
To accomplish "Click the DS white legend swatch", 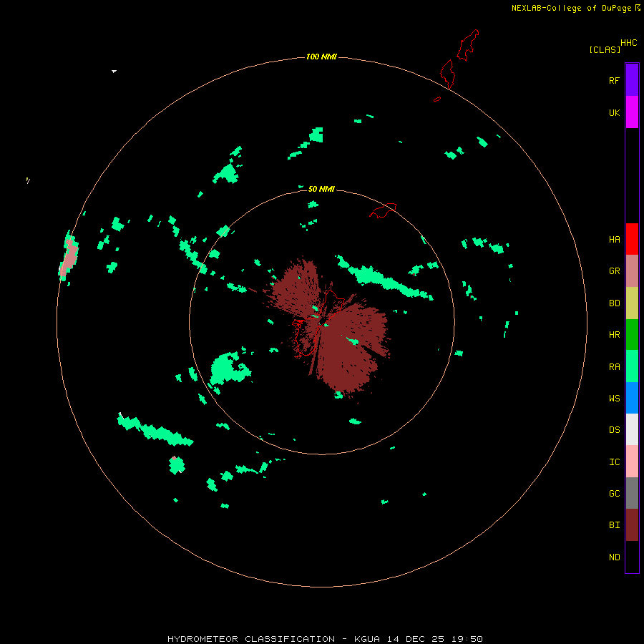I will click(632, 429).
